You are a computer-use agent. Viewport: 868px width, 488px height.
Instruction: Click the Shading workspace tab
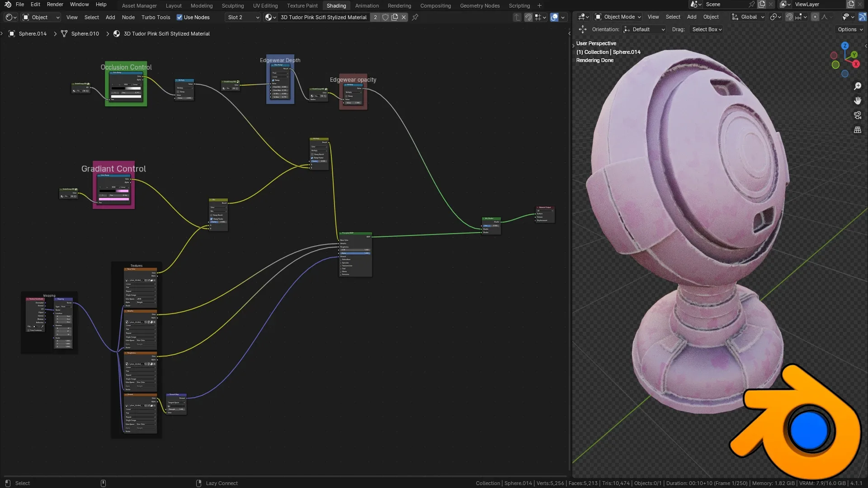pyautogui.click(x=335, y=5)
